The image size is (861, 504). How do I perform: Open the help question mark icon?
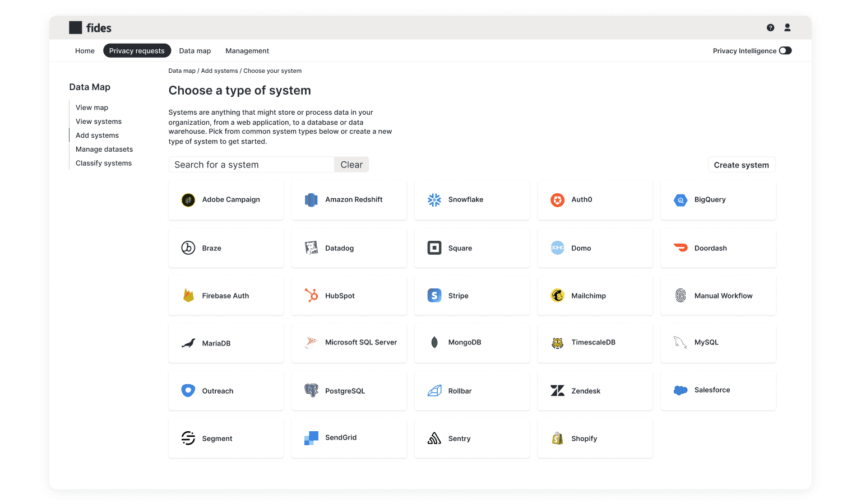click(x=771, y=27)
